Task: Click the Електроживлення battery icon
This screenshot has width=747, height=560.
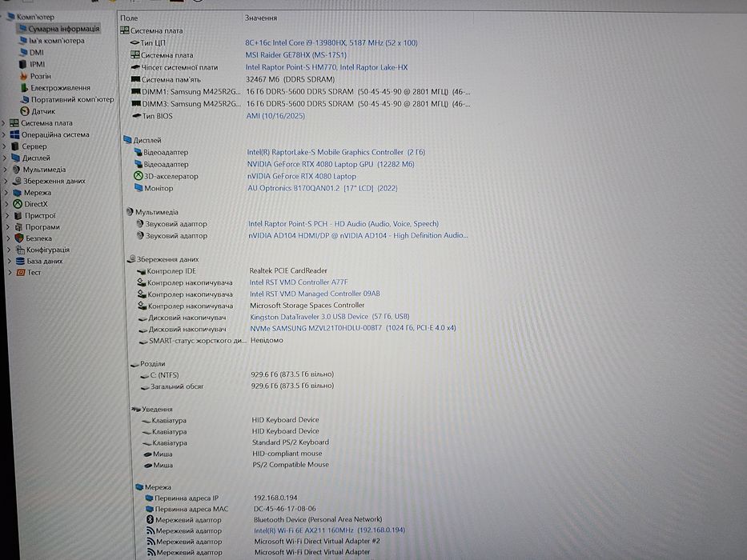Action: tap(24, 88)
